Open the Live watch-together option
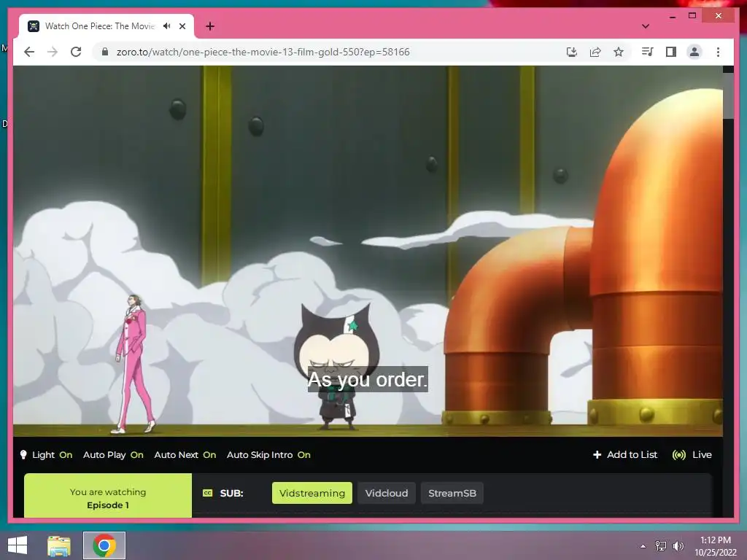 692,455
